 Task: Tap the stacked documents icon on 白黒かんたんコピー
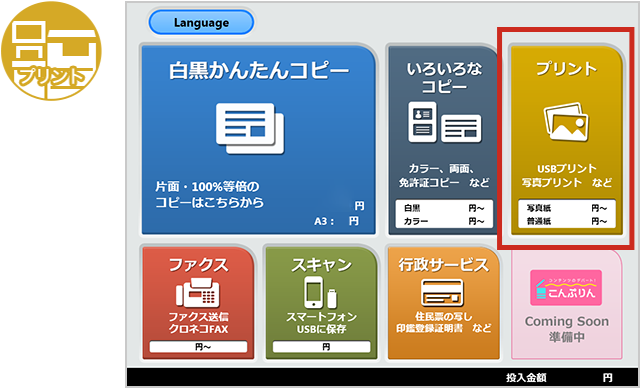click(250, 129)
